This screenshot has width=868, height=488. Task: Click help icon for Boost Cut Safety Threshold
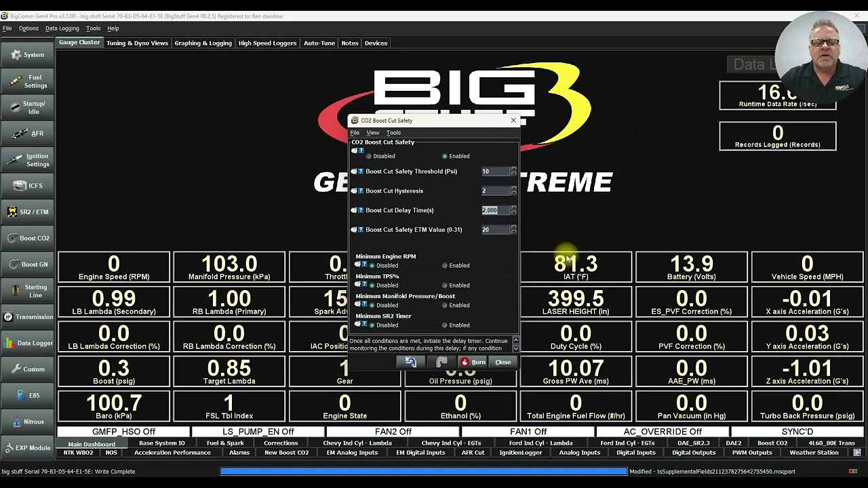tap(361, 171)
